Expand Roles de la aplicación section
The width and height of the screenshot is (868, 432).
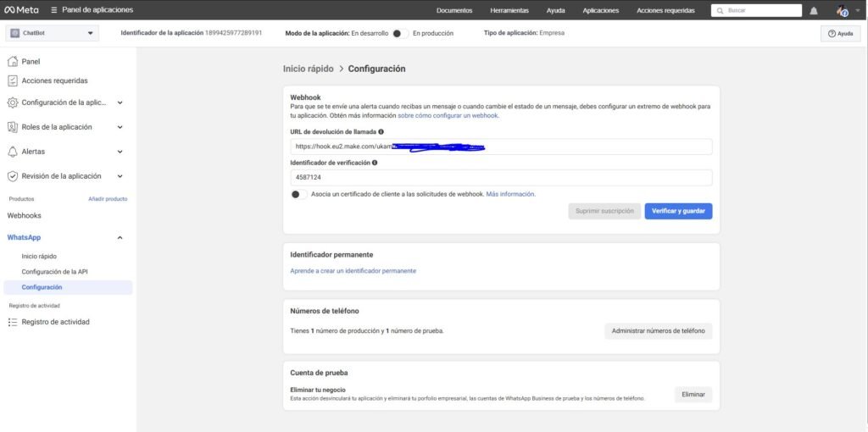pos(120,127)
